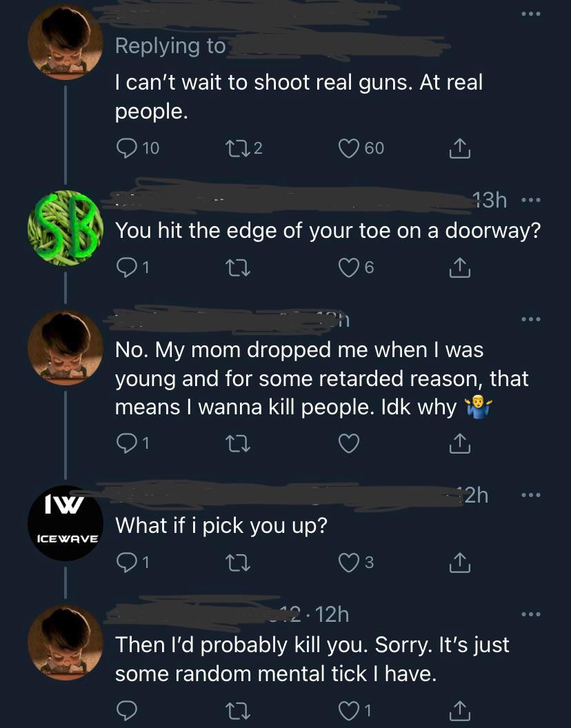The image size is (571, 728).
Task: Reply to the "edge of your toe" tweet
Action: click(x=126, y=268)
